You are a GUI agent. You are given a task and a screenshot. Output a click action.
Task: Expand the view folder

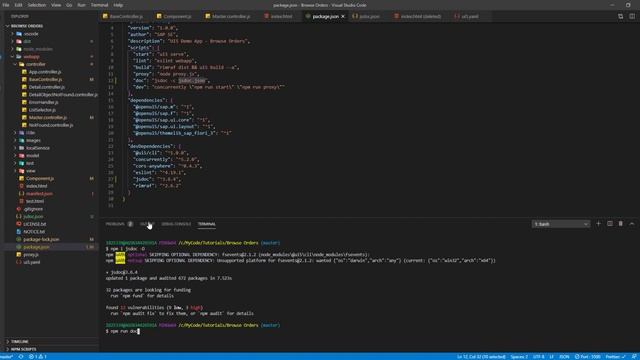pyautogui.click(x=31, y=171)
